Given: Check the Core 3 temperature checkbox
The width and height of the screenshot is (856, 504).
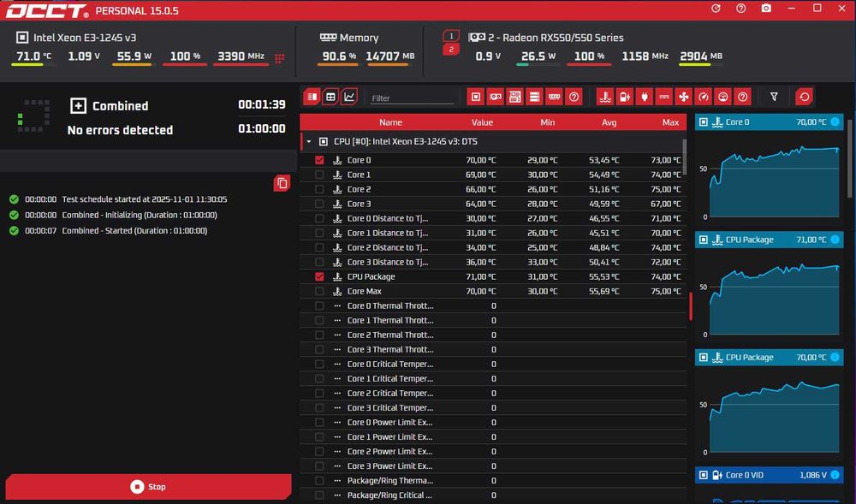Looking at the screenshot, I should [319, 204].
